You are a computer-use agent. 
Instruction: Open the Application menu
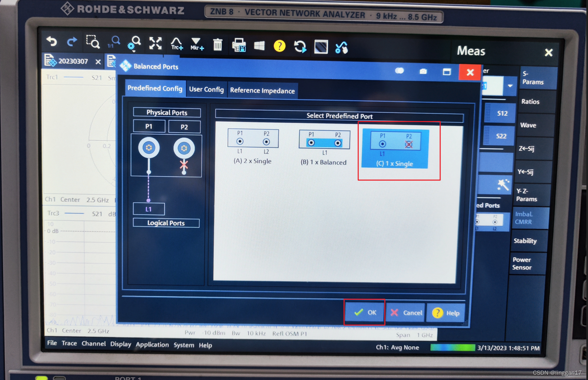pyautogui.click(x=152, y=344)
